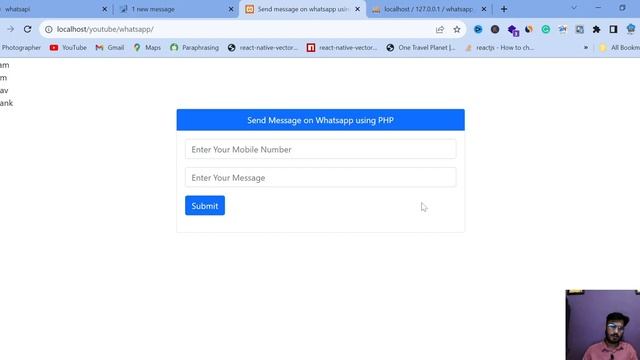640x360 pixels.
Task: Click the site info icon in address bar
Action: [49, 29]
